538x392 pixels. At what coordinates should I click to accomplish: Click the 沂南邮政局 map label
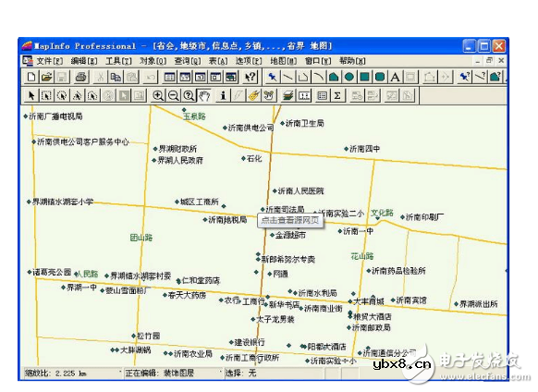[x=372, y=328]
